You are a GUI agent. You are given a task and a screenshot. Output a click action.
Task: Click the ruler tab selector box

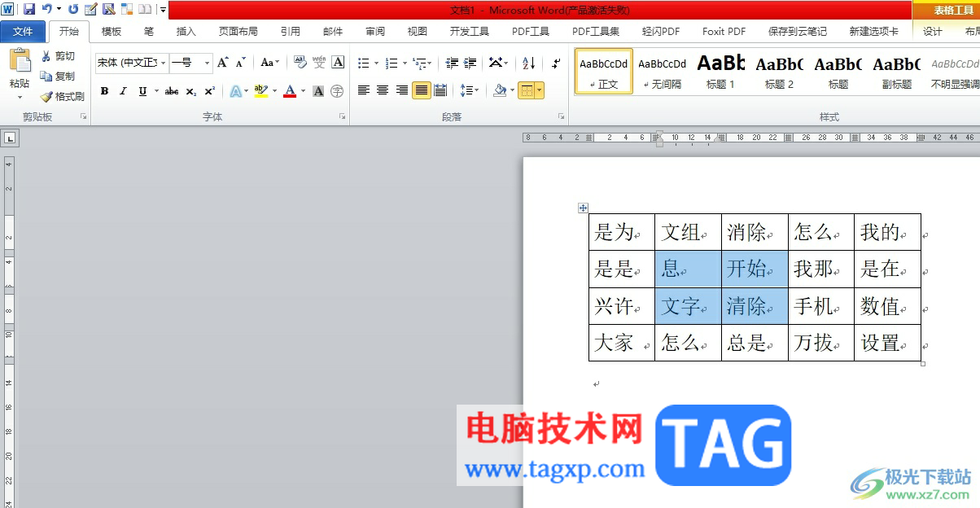[x=10, y=138]
